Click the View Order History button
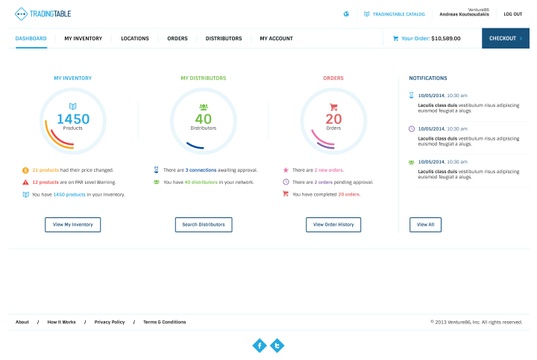 pos(333,225)
